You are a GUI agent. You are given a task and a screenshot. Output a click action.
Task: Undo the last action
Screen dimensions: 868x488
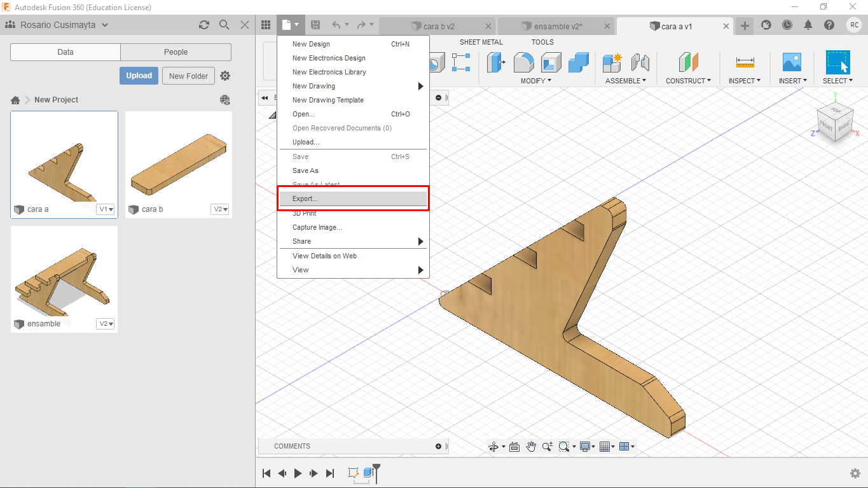(336, 25)
